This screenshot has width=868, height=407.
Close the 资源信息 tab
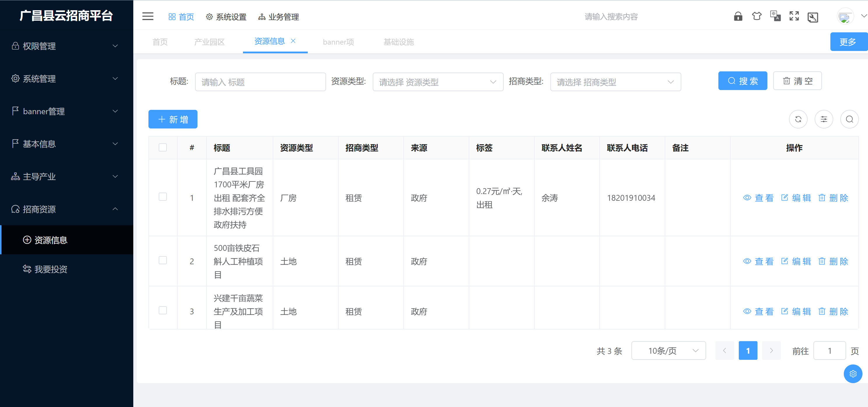pos(293,41)
